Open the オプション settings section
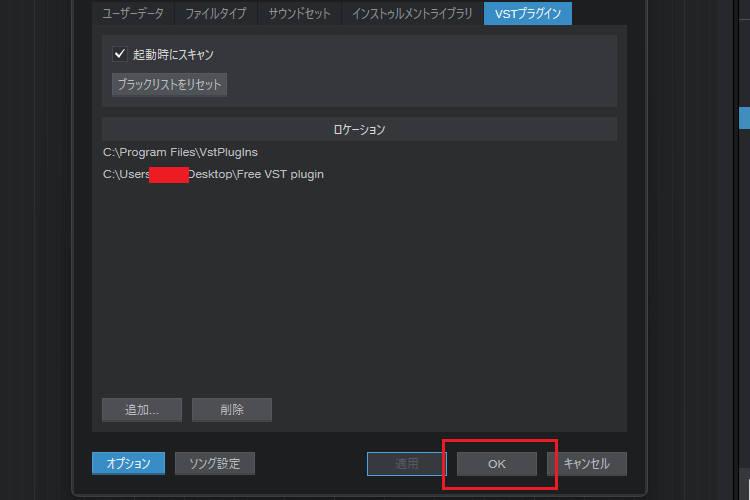The height and width of the screenshot is (500, 750). pos(128,463)
